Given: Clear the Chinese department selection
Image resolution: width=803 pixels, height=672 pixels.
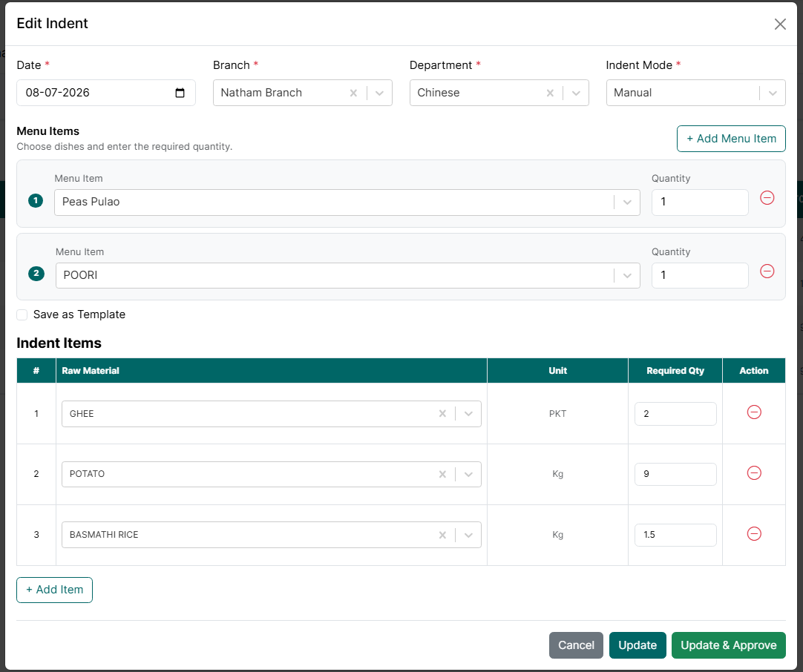Looking at the screenshot, I should pyautogui.click(x=550, y=93).
